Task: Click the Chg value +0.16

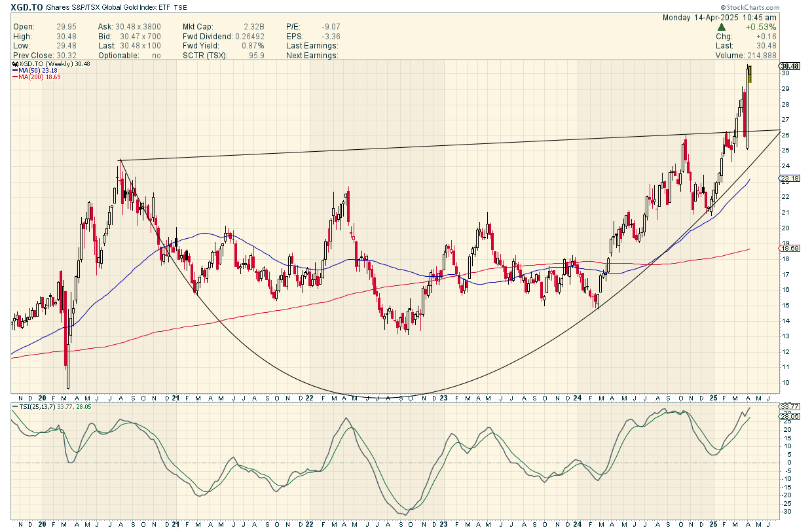Action: coord(767,37)
